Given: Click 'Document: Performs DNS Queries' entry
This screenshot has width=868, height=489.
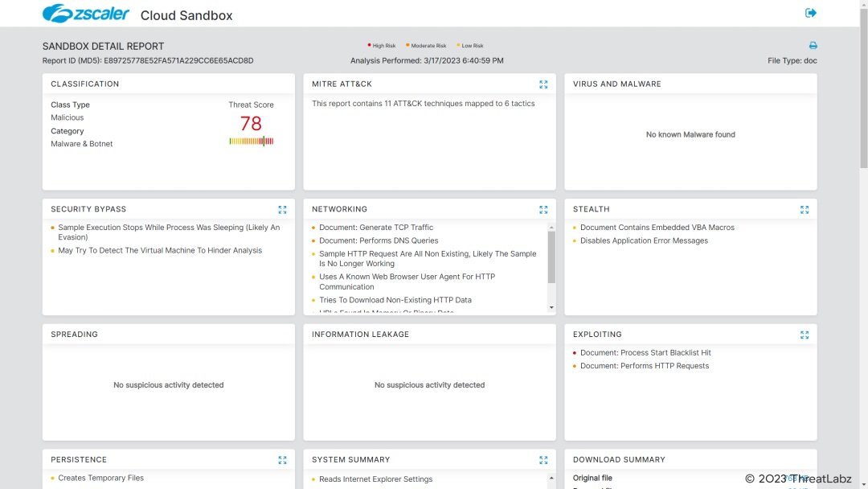Looking at the screenshot, I should tap(379, 240).
